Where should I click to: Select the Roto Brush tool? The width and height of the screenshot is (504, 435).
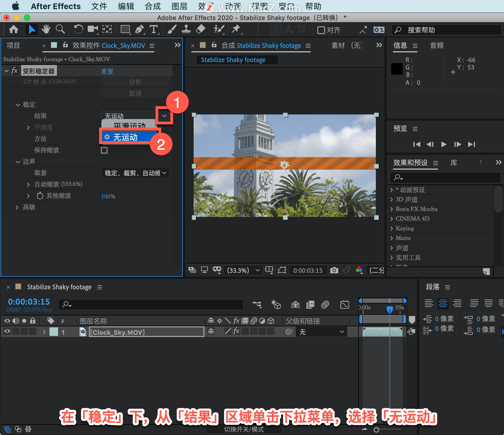219,30
